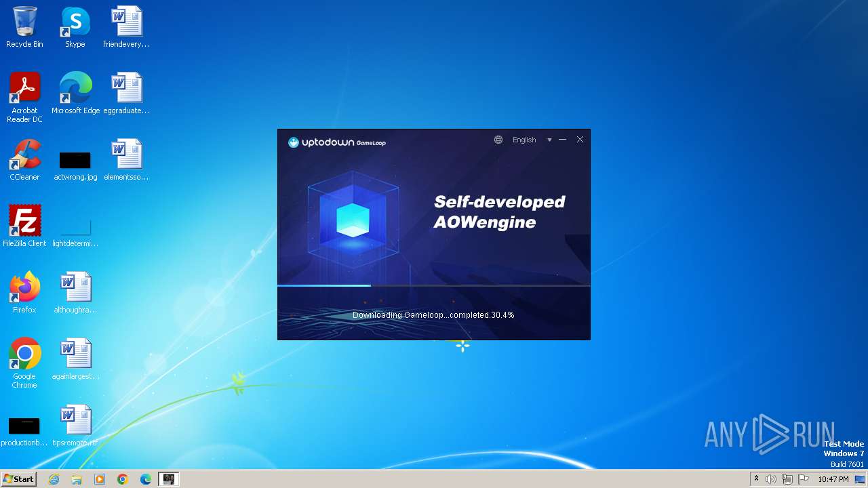Open the English language dropdown
Viewport: 868px width, 488px height.
(x=524, y=140)
